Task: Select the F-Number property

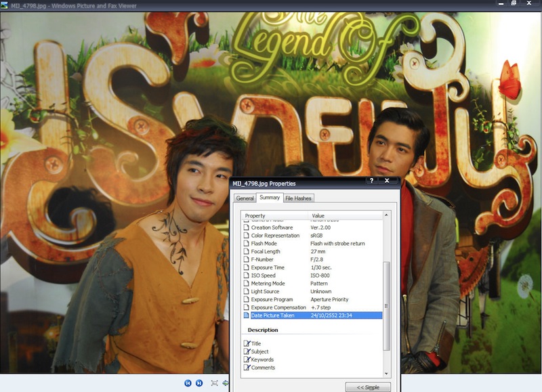Action: (x=312, y=259)
